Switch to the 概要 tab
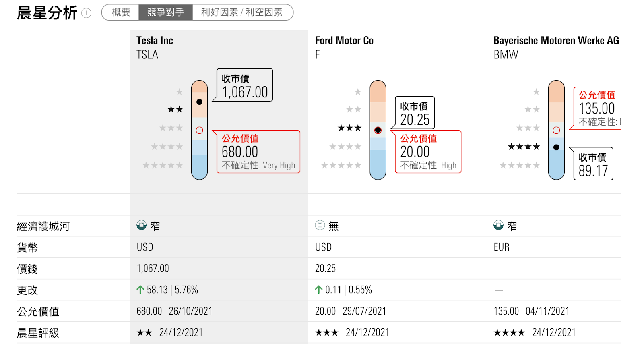Viewport: 644px width, 344px height. (121, 12)
